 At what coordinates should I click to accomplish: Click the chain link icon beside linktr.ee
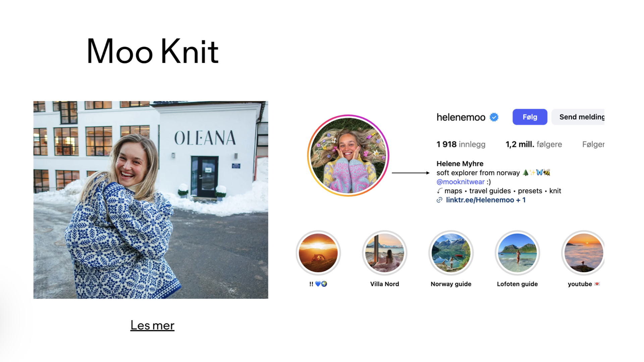click(x=439, y=200)
